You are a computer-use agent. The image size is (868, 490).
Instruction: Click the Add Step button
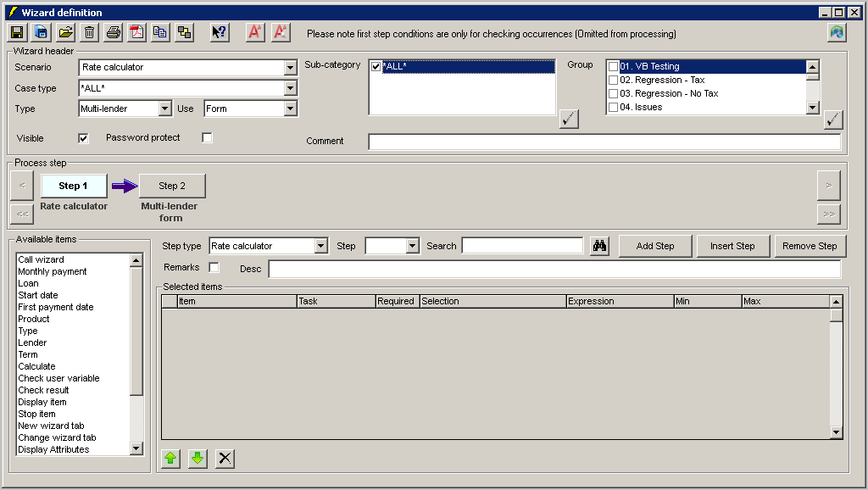pos(655,246)
